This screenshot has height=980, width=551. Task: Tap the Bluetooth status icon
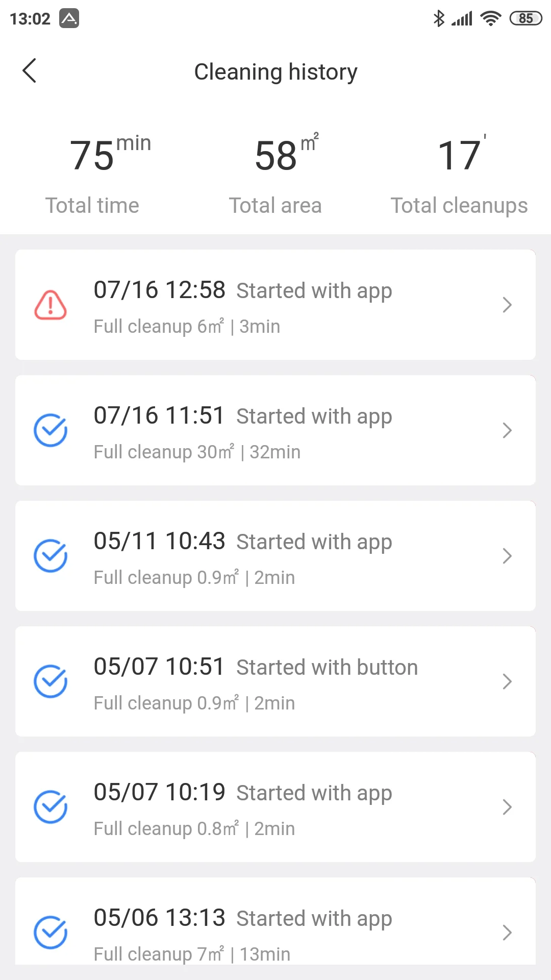[438, 19]
